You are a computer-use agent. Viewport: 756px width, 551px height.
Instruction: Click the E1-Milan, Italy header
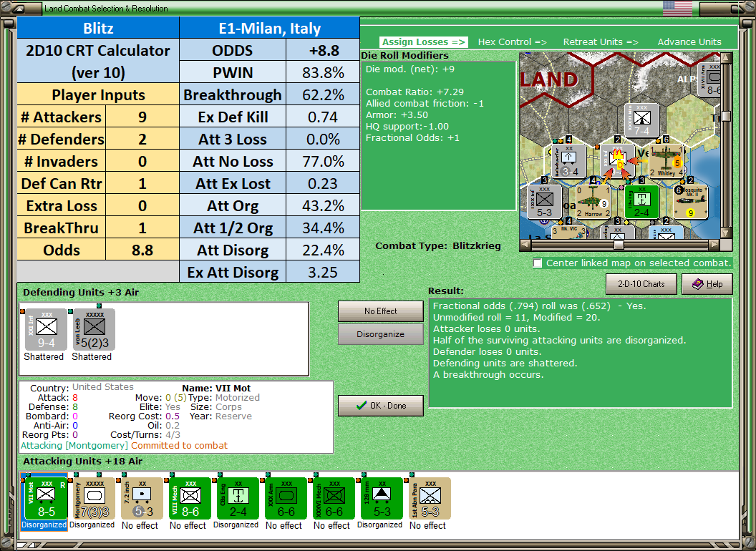[x=269, y=28]
